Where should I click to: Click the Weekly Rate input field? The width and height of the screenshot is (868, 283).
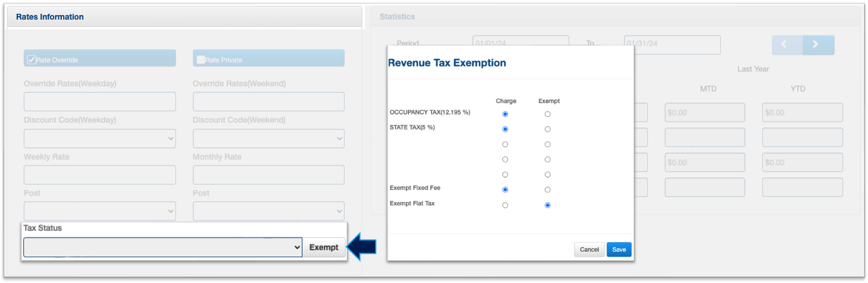100,175
